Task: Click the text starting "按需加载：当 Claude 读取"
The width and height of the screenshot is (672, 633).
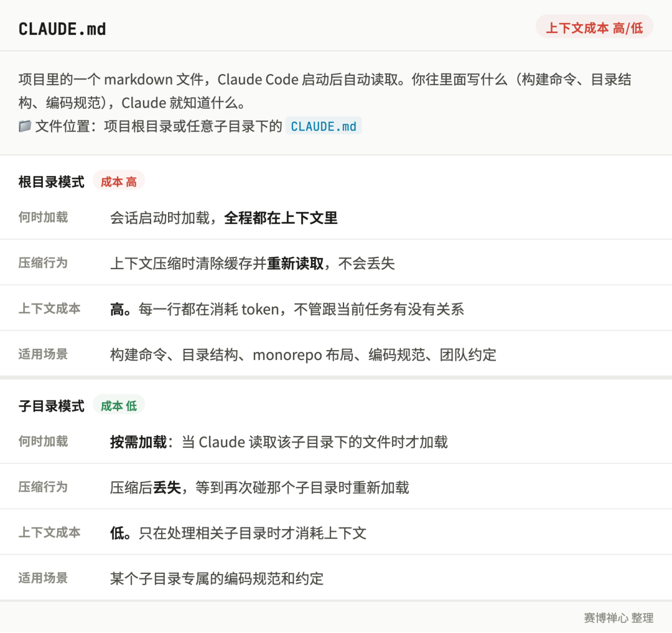Action: point(279,442)
